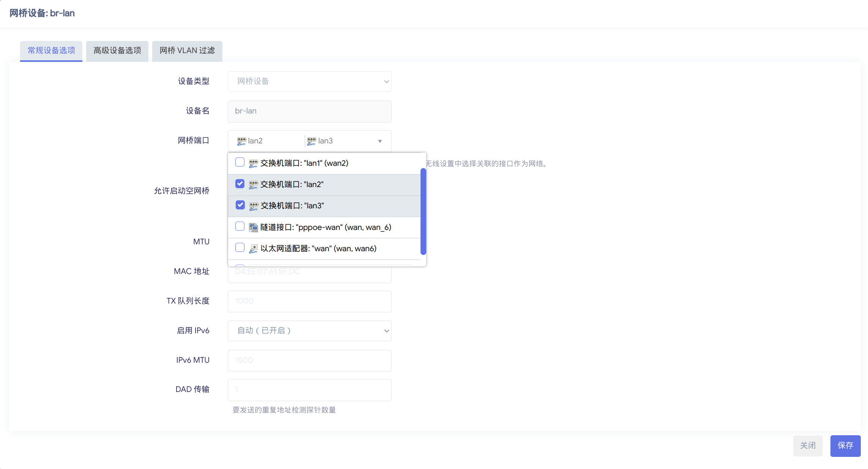The height and width of the screenshot is (469, 868).
Task: Collapse the 网桥端口 dropdown arrow
Action: pos(380,141)
